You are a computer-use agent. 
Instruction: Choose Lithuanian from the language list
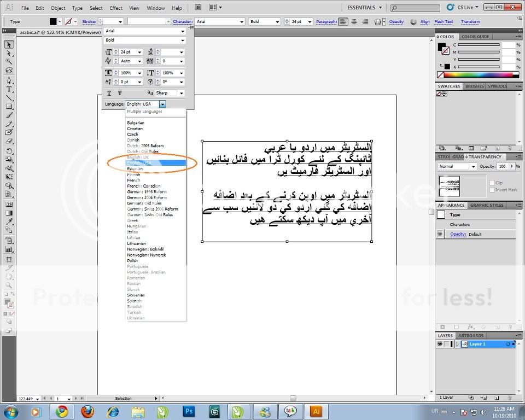(x=137, y=243)
